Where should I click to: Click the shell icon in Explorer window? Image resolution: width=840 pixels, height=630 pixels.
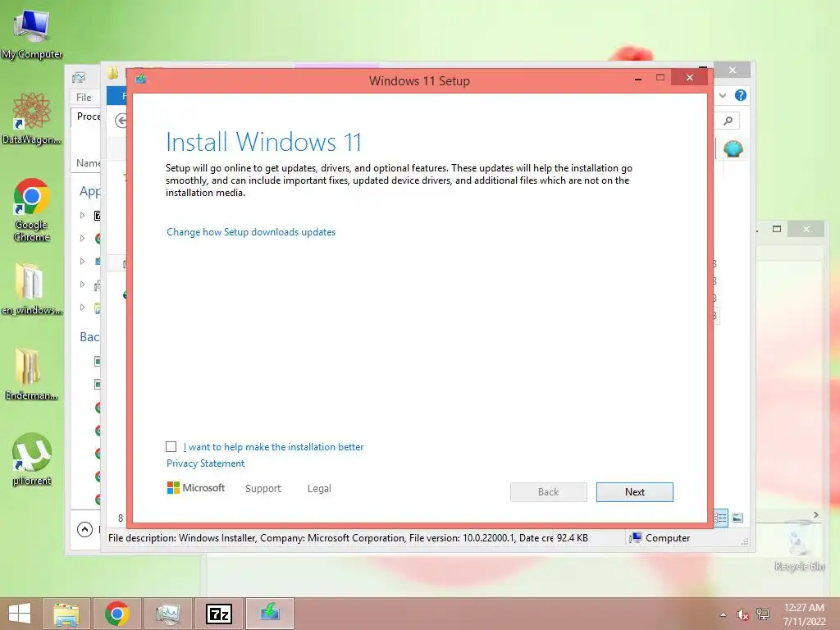click(733, 148)
